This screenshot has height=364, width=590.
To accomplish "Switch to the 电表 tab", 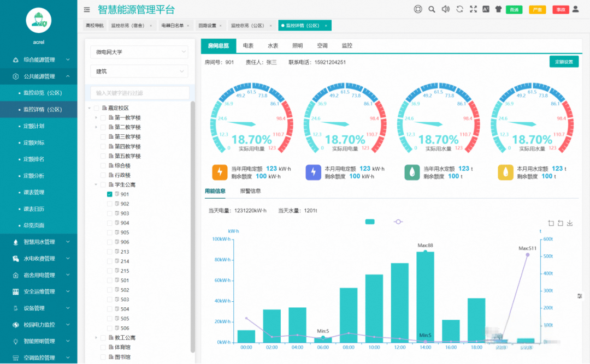I will (x=248, y=46).
